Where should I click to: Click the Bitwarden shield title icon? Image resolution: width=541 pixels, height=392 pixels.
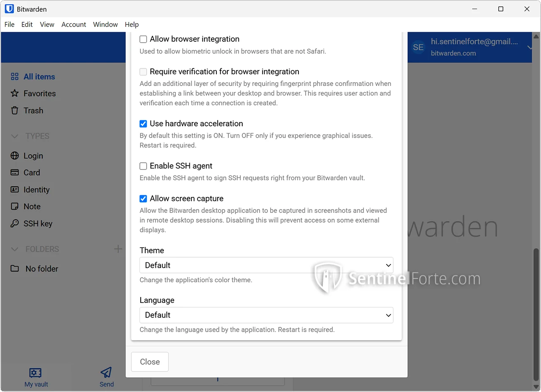point(9,9)
